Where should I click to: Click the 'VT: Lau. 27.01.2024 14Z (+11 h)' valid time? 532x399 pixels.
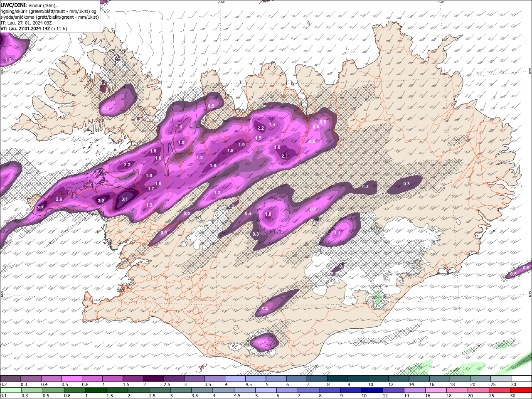[x=34, y=29]
